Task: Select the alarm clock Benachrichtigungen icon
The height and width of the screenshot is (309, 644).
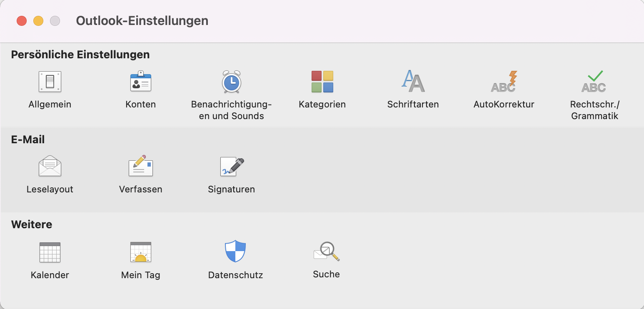Action: [x=231, y=82]
